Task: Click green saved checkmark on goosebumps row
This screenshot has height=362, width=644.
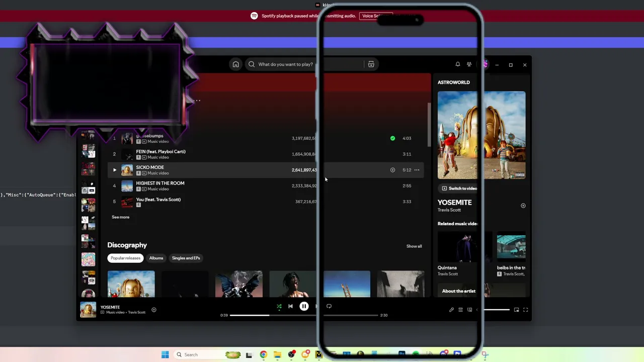Action: pos(392,138)
